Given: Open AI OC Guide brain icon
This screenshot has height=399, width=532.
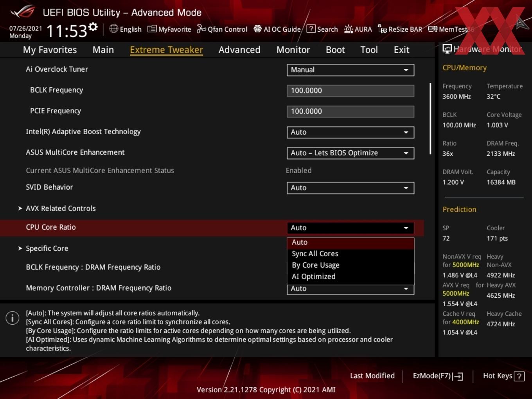Looking at the screenshot, I should (x=257, y=29).
